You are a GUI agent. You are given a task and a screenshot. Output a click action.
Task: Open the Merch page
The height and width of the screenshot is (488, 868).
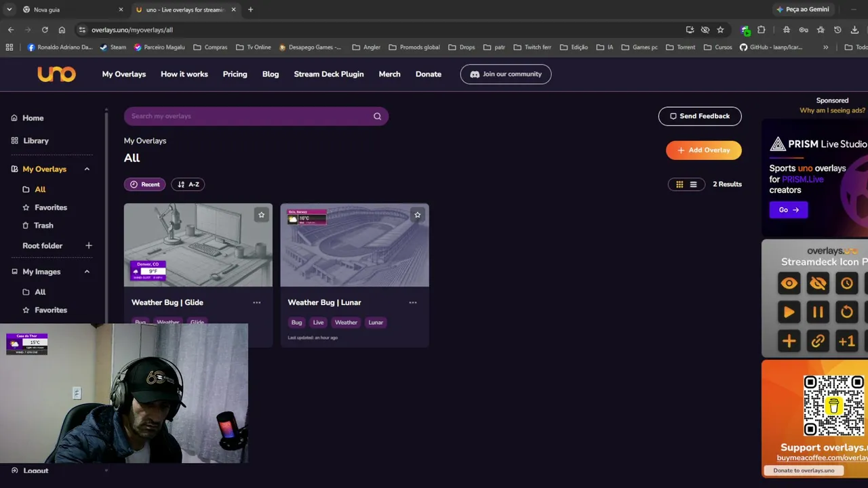coord(389,74)
